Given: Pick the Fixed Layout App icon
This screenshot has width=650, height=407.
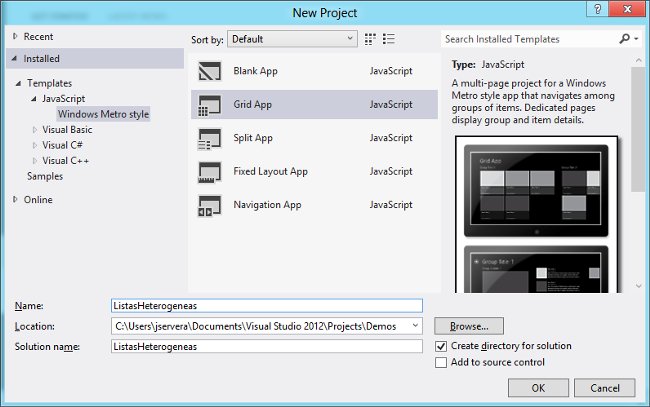Looking at the screenshot, I should 209,172.
